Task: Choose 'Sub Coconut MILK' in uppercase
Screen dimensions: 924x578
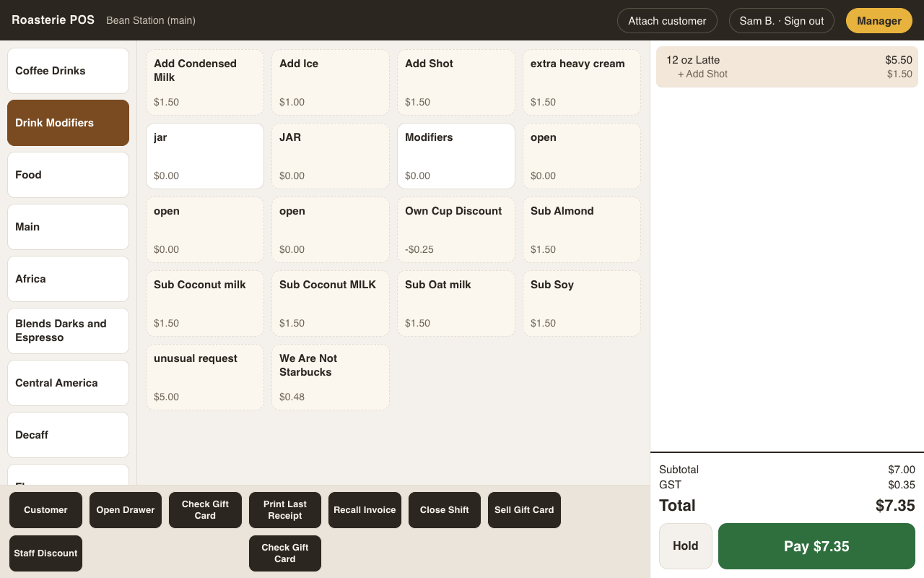Action: [x=331, y=303]
